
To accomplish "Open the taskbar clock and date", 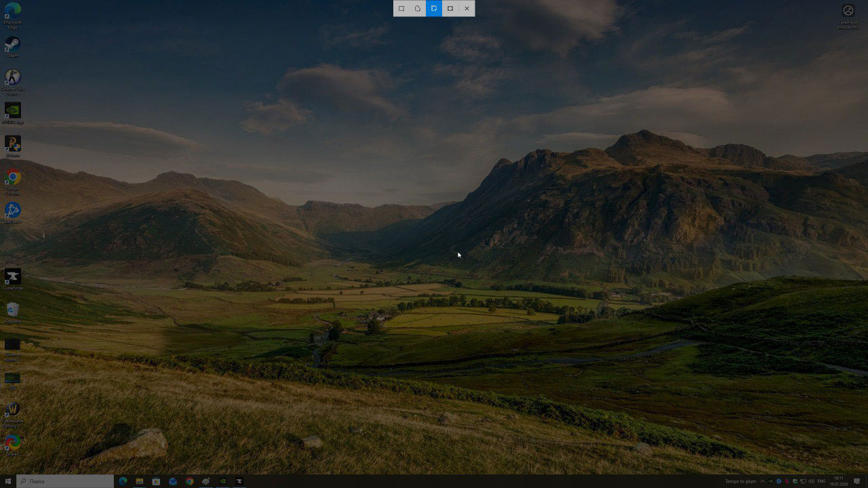I will (x=839, y=481).
